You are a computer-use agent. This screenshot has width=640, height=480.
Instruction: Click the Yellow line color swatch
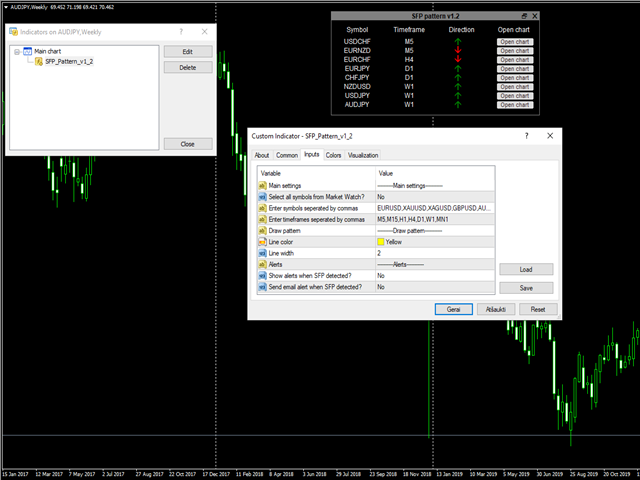381,242
